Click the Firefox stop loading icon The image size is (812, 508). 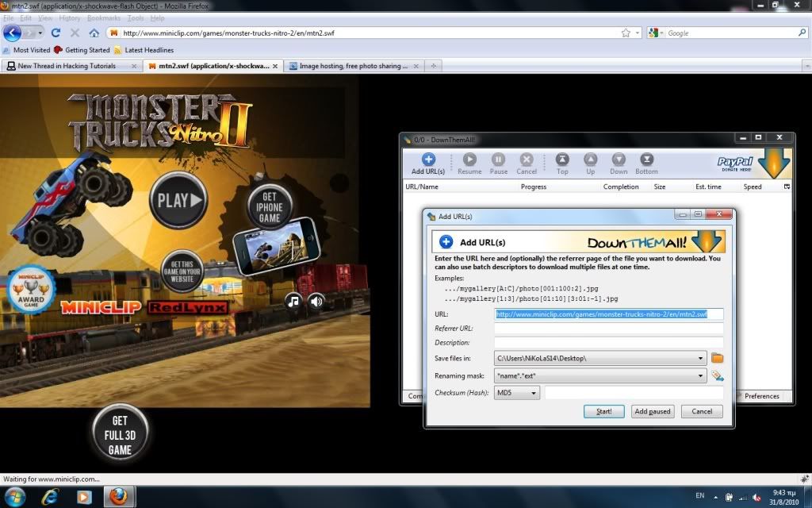pyautogui.click(x=75, y=33)
